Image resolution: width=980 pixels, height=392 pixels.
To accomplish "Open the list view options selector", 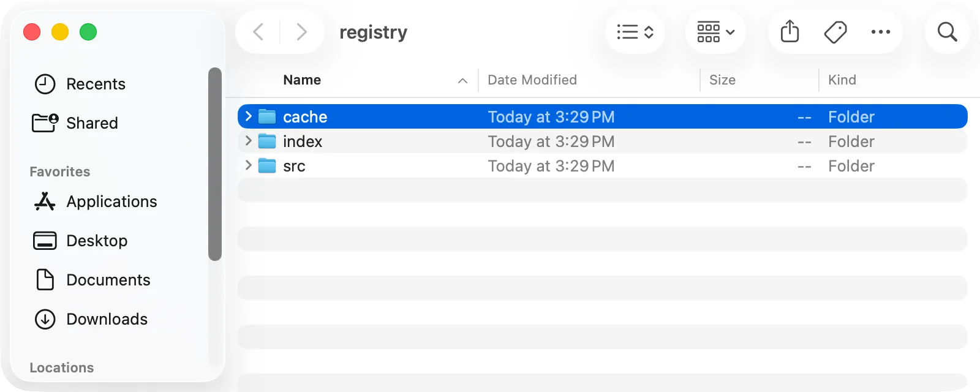I will click(x=635, y=32).
